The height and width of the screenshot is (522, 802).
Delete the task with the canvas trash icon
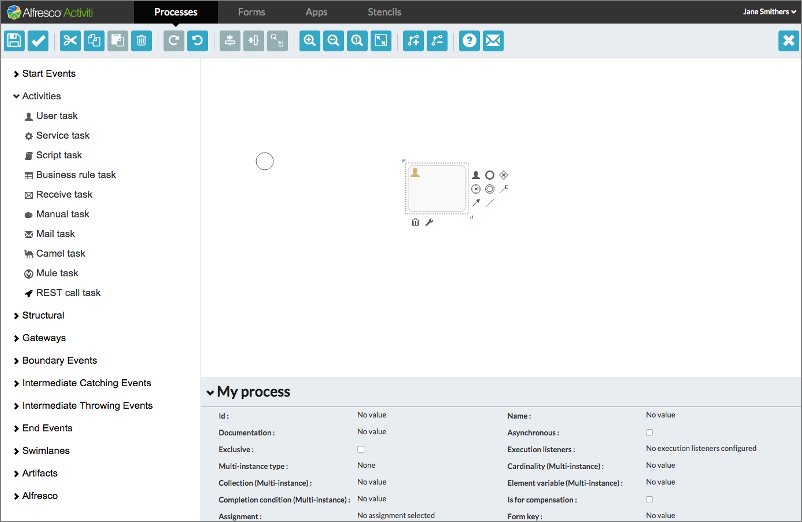click(415, 222)
